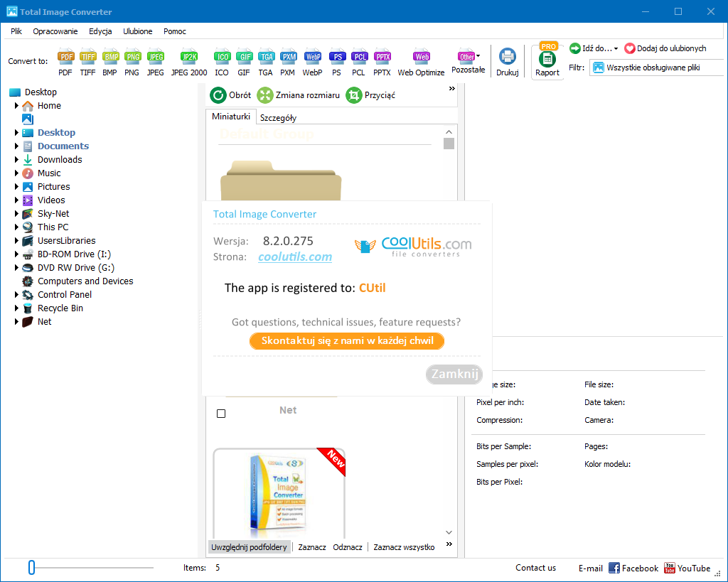728x582 pixels.
Task: Click E-mail link in status bar
Action: click(590, 568)
